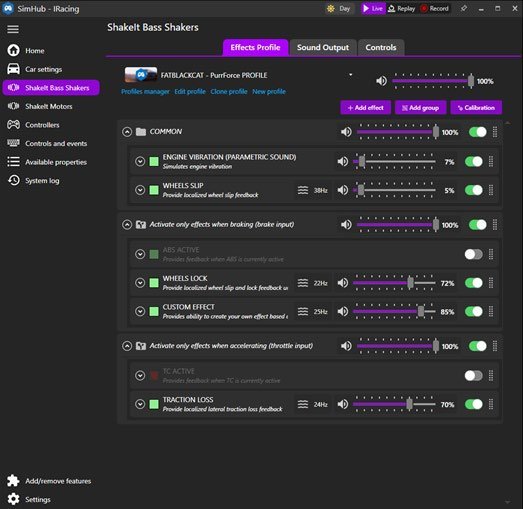Click the New profile link
The width and height of the screenshot is (523, 509).
[x=269, y=92]
